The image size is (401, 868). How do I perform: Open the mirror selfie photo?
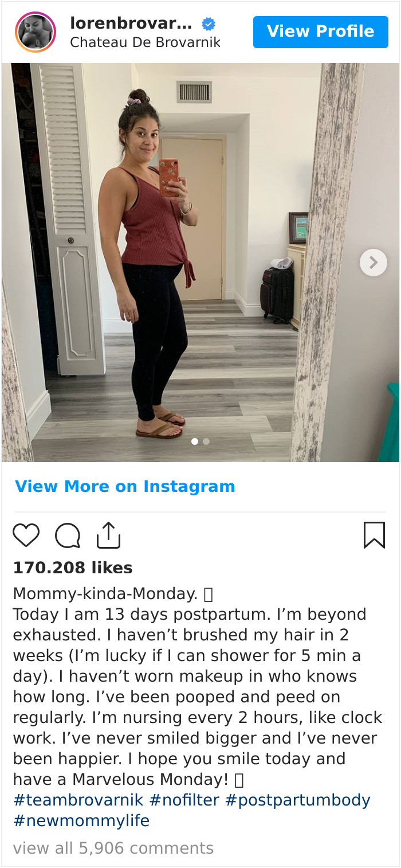point(200,263)
